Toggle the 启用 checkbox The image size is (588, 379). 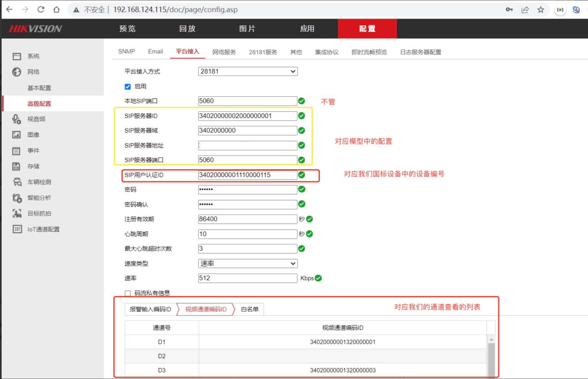point(128,87)
